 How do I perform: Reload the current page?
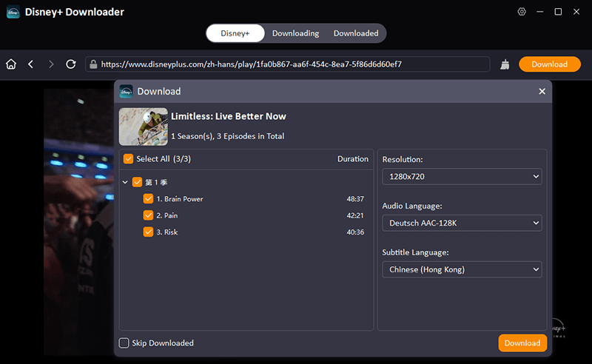70,64
